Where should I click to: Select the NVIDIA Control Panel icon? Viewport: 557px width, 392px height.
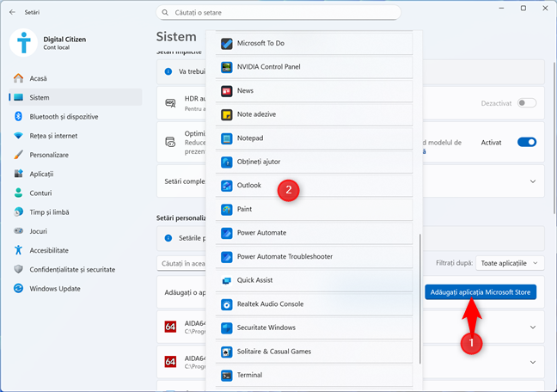tap(227, 67)
